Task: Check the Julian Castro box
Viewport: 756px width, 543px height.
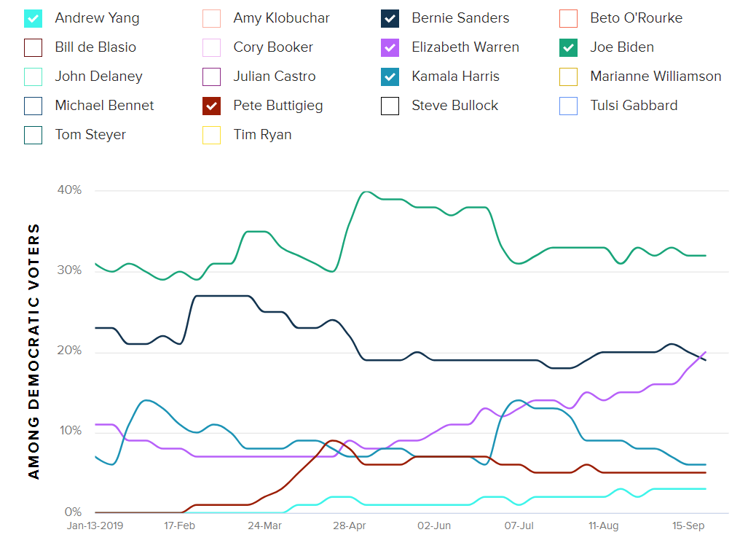Action: tap(211, 77)
